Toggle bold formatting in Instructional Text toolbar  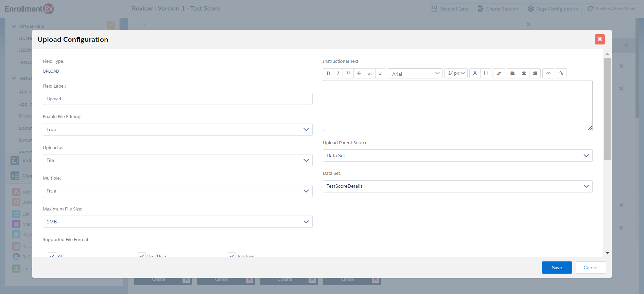pyautogui.click(x=328, y=73)
